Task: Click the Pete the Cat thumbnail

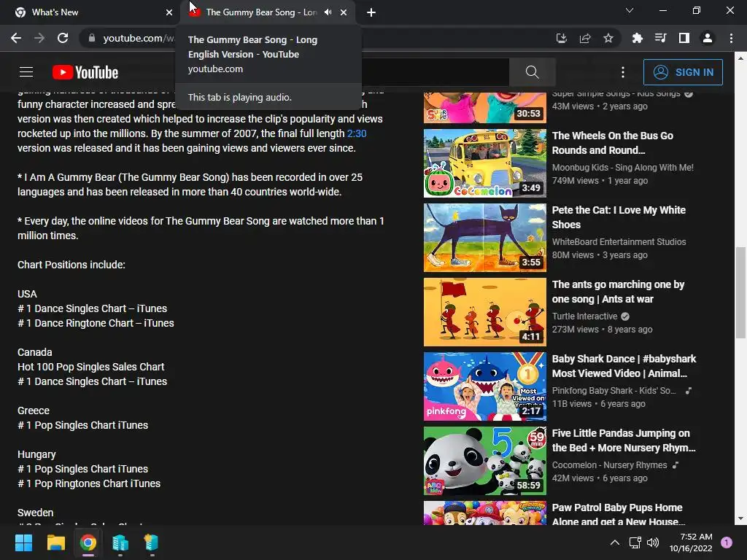Action: pyautogui.click(x=485, y=238)
